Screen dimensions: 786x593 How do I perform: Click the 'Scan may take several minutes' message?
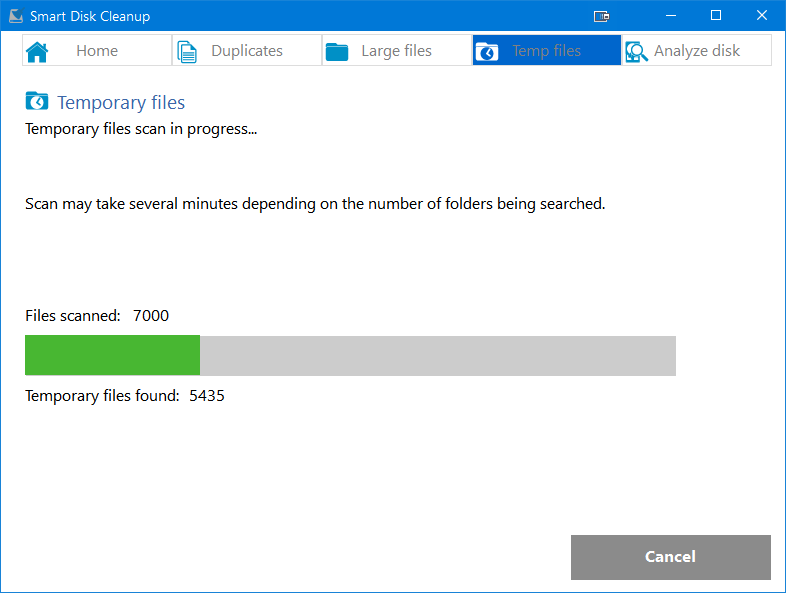(x=315, y=204)
